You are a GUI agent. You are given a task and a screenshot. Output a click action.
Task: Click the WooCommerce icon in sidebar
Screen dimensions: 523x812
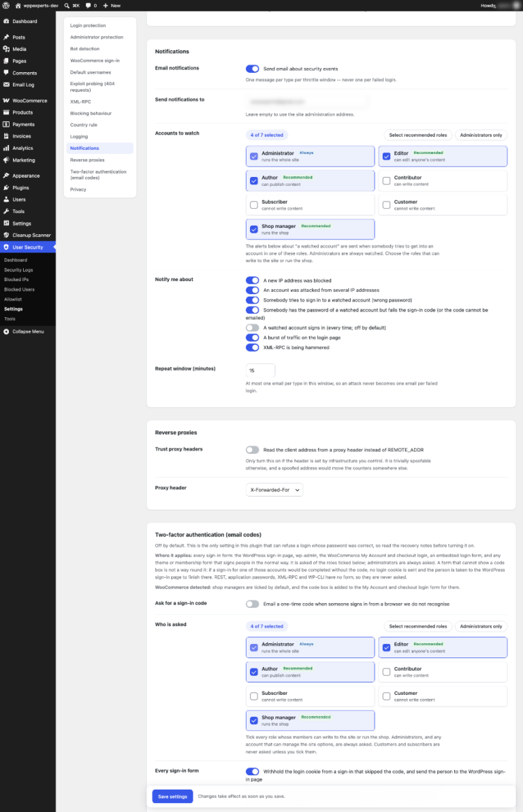pyautogui.click(x=6, y=101)
